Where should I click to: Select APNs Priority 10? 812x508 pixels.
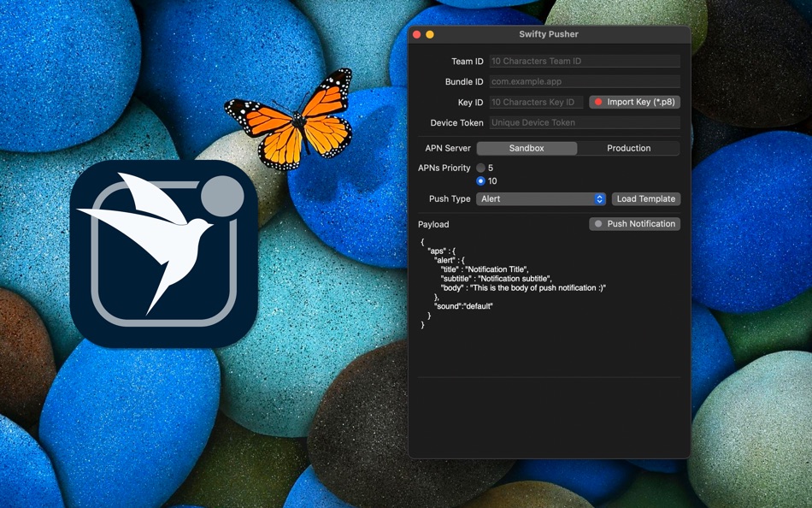point(481,180)
